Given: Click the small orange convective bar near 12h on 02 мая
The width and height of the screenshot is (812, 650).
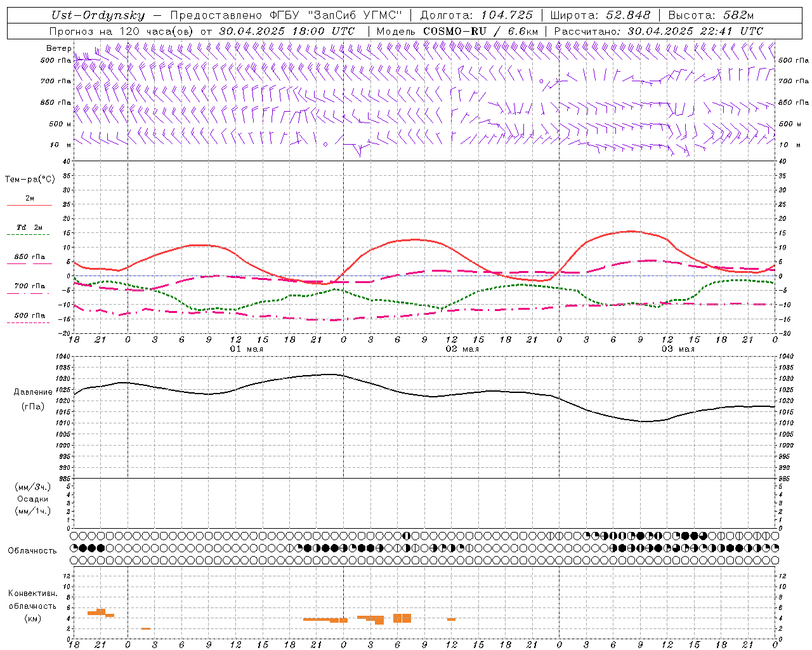Looking at the screenshot, I should pyautogui.click(x=451, y=620).
